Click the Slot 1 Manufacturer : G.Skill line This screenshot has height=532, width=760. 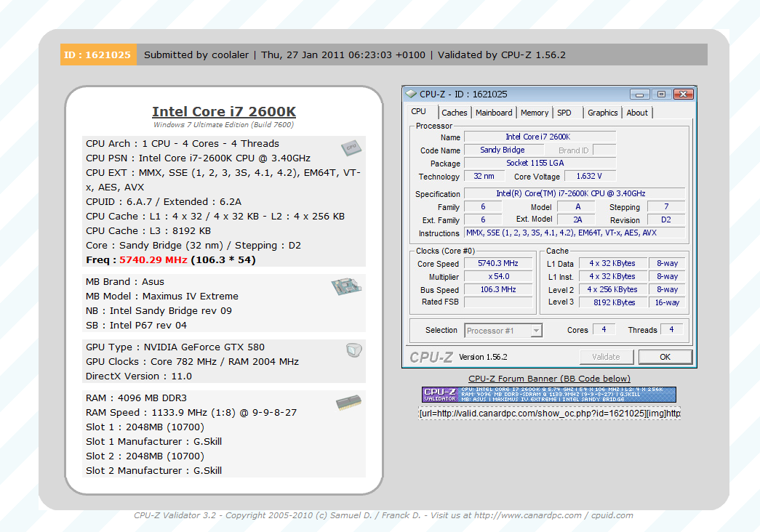[153, 441]
